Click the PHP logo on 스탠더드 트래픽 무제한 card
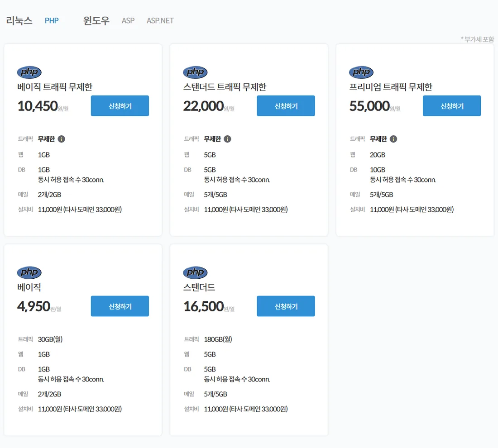This screenshot has height=448, width=498. (195, 72)
